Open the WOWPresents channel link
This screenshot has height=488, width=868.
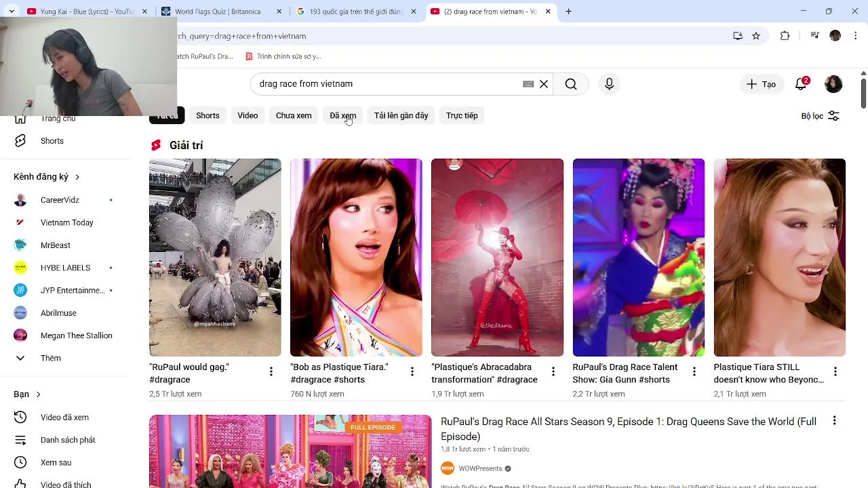[x=480, y=468]
